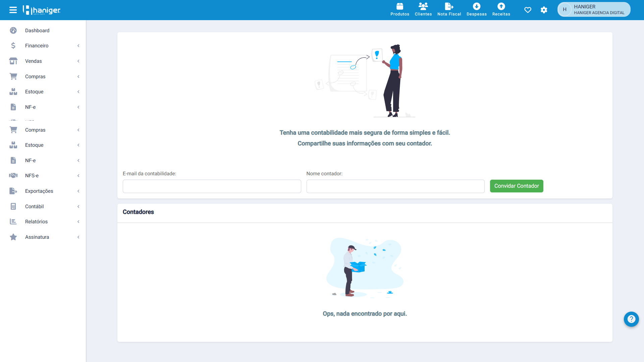
Task: Open settings gear icon in header
Action: [x=544, y=10]
